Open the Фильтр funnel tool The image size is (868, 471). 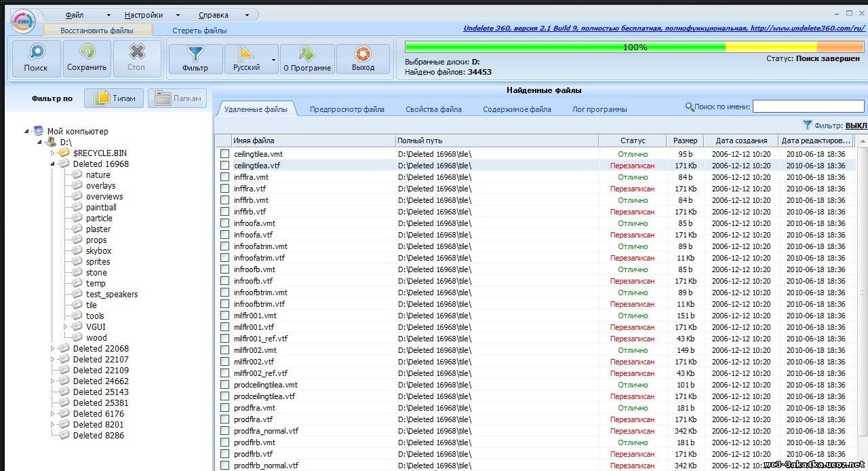(195, 58)
